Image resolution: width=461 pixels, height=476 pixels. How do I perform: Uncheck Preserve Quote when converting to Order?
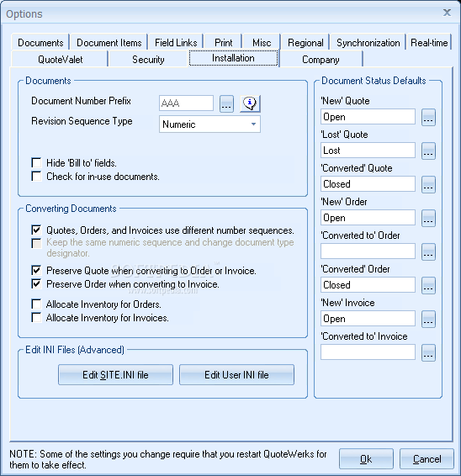pos(36,270)
